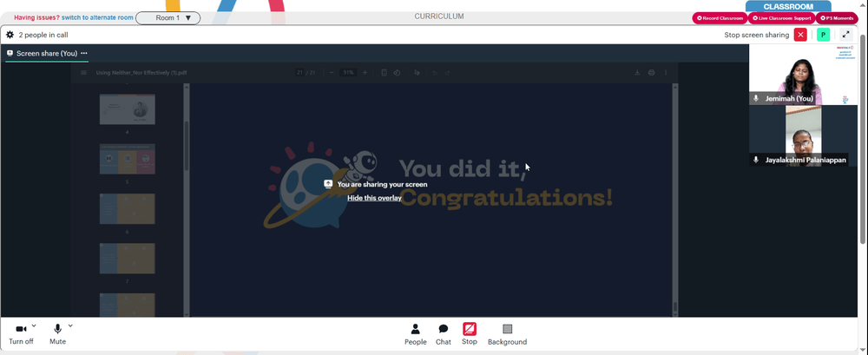
Task: Click Stop sharing button in bottom bar
Action: 470,334
